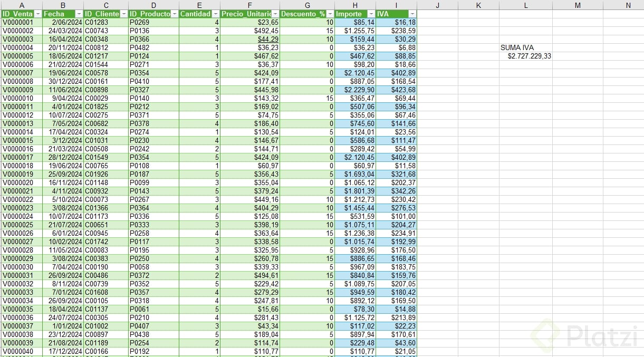Select Importe cell '$1.255,75'
The width and height of the screenshot is (644, 357).
(x=355, y=31)
